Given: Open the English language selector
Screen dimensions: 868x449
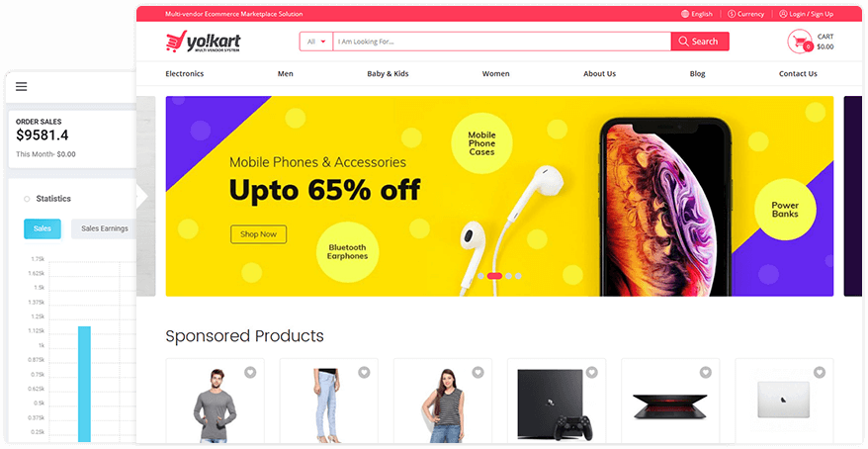Looking at the screenshot, I should click(x=697, y=14).
